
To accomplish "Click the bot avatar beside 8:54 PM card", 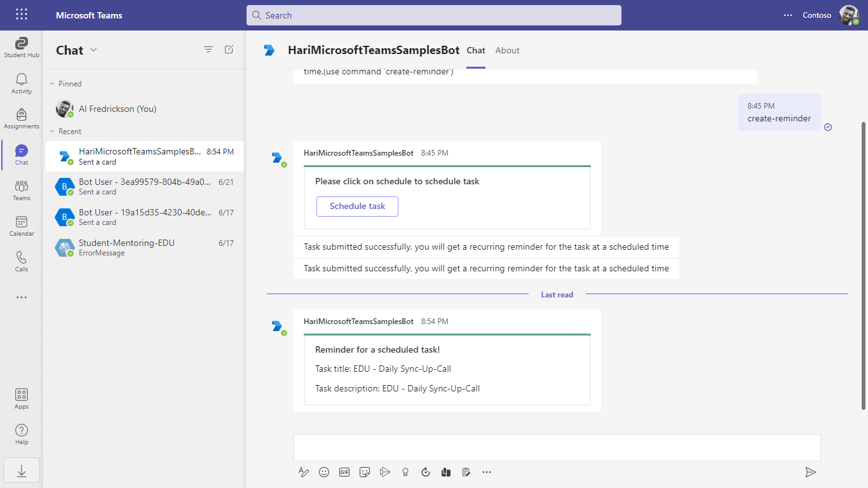I will [x=277, y=326].
